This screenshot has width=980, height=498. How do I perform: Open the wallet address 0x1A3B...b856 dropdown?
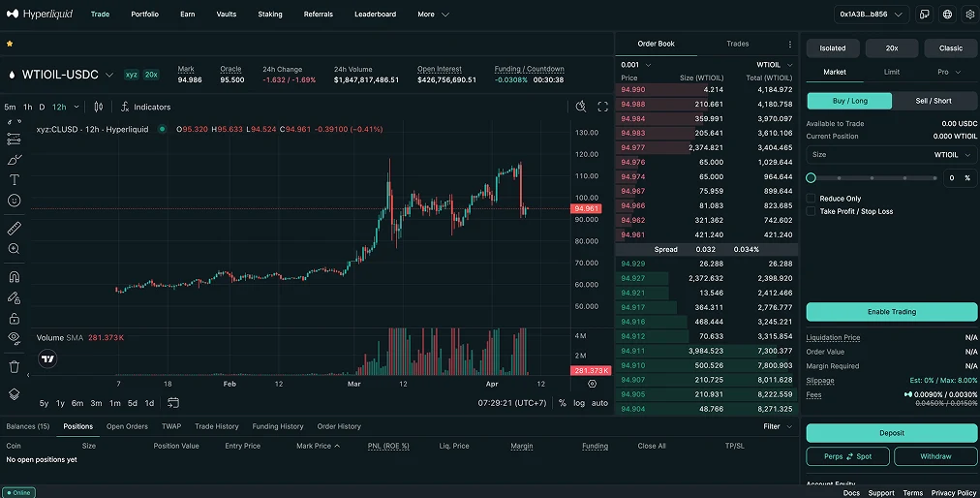tap(872, 15)
